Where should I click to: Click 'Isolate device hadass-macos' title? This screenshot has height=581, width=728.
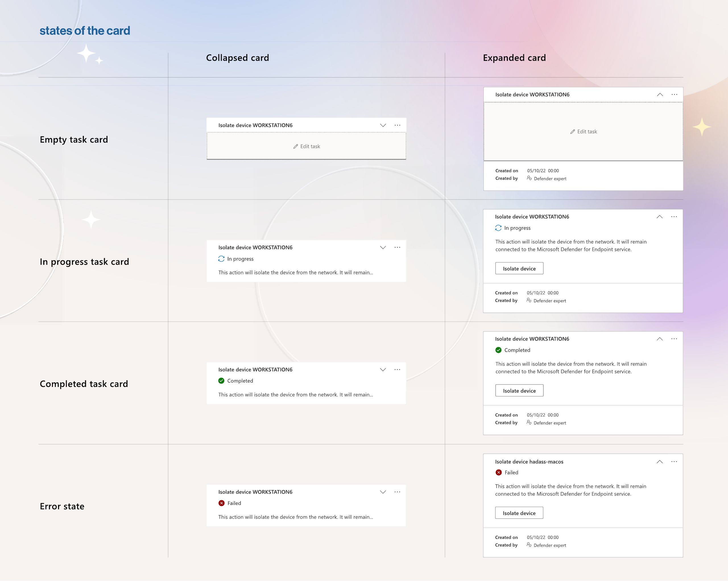529,462
